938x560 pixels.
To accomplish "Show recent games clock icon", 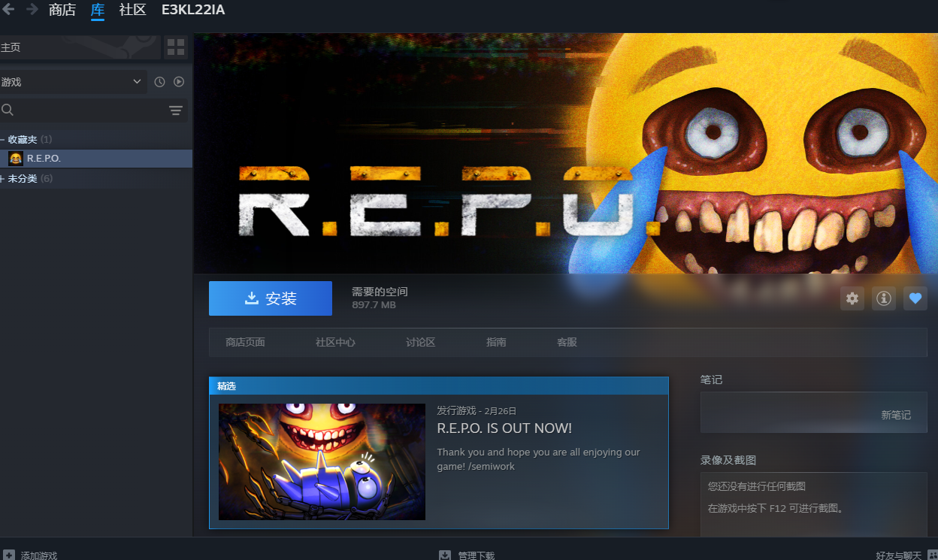I will tap(159, 82).
